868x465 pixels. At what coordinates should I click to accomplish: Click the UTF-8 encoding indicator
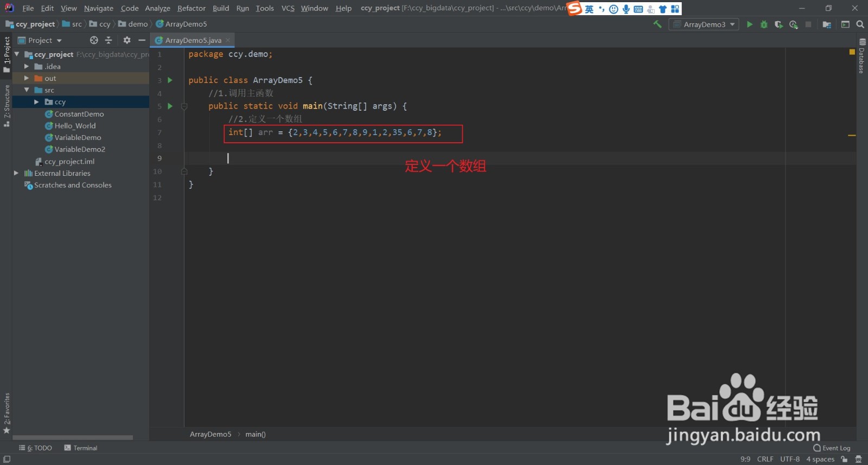tap(790, 459)
